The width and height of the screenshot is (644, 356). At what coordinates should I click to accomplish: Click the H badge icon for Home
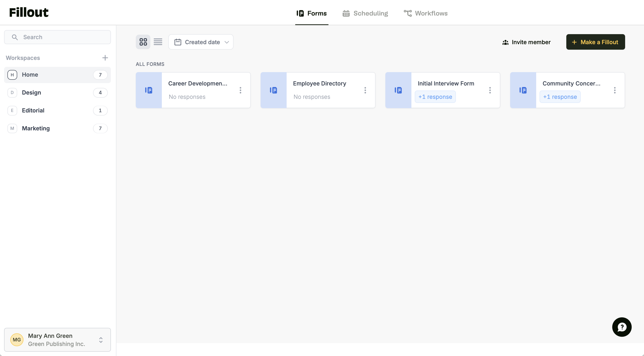(12, 75)
